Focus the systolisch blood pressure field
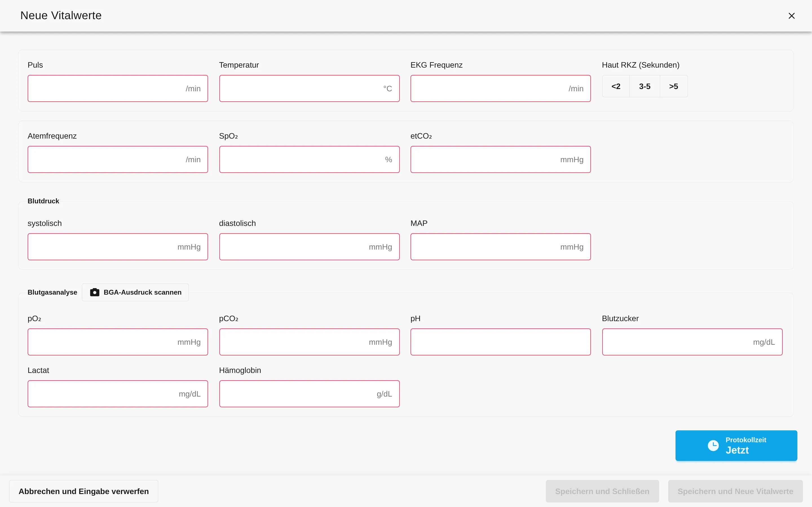This screenshot has height=507, width=812. click(118, 247)
